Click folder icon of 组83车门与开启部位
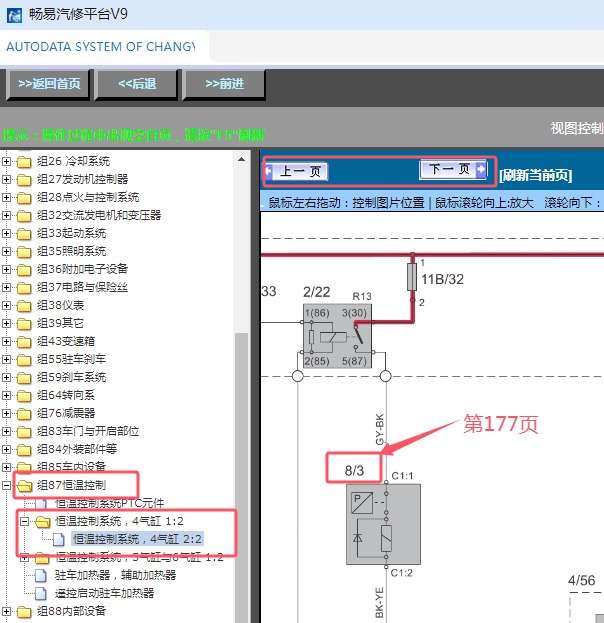 pyautogui.click(x=24, y=431)
